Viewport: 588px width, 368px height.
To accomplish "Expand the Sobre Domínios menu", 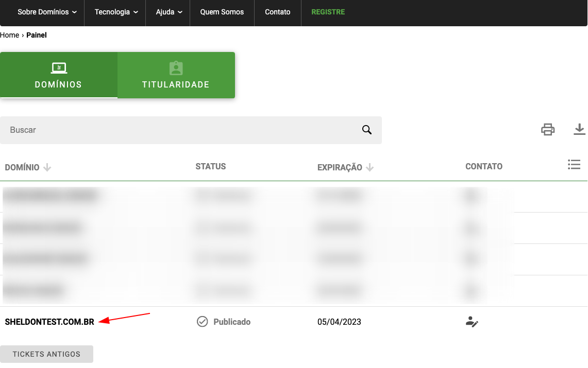I will pyautogui.click(x=47, y=12).
